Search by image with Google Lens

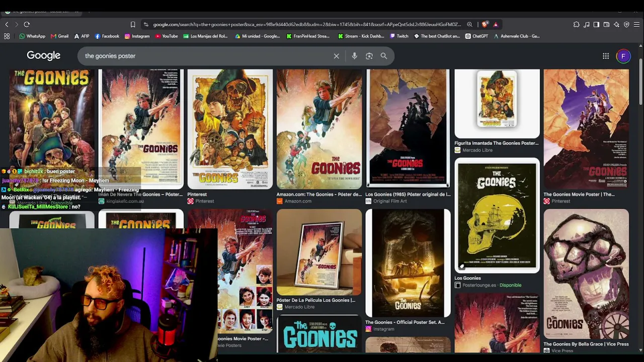coord(369,56)
